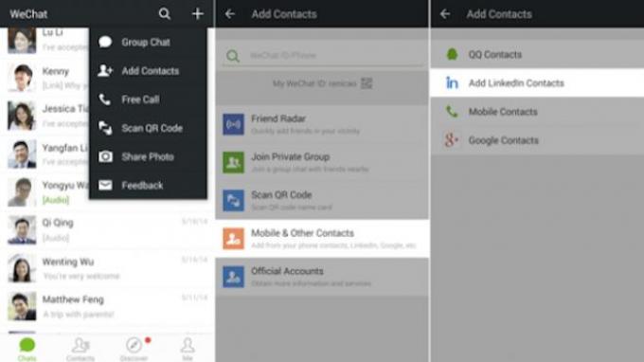Image resolution: width=644 pixels, height=362 pixels.
Task: Open Mobile & Other Contacts entry
Action: (x=322, y=239)
